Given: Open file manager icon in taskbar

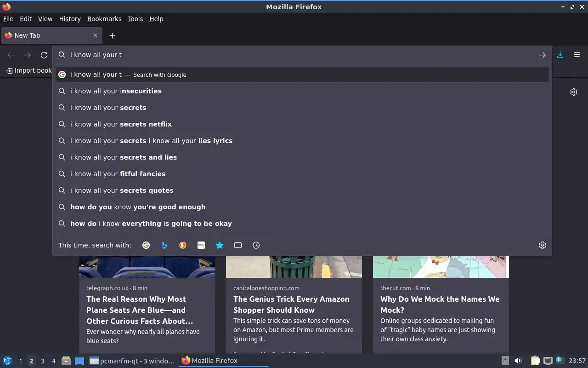Looking at the screenshot, I should click(66, 361).
